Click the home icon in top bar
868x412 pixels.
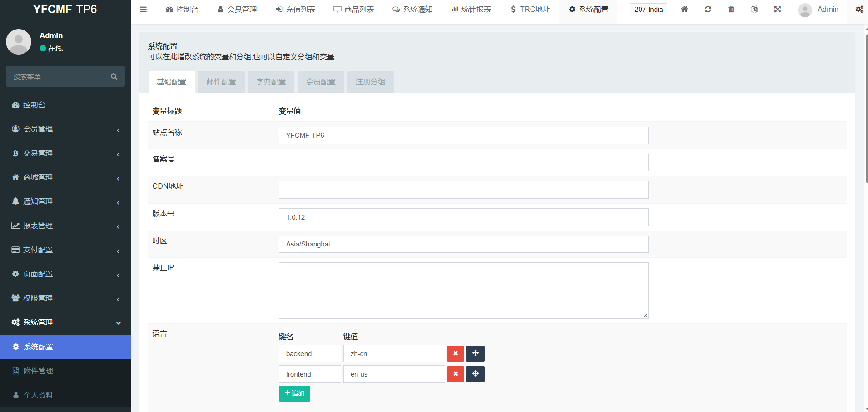pyautogui.click(x=684, y=9)
